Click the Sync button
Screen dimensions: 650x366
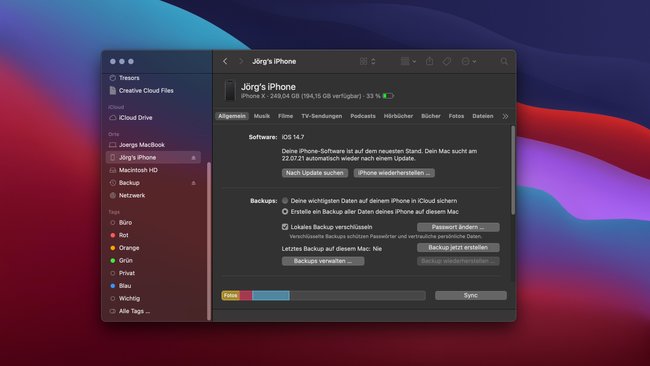[471, 295]
